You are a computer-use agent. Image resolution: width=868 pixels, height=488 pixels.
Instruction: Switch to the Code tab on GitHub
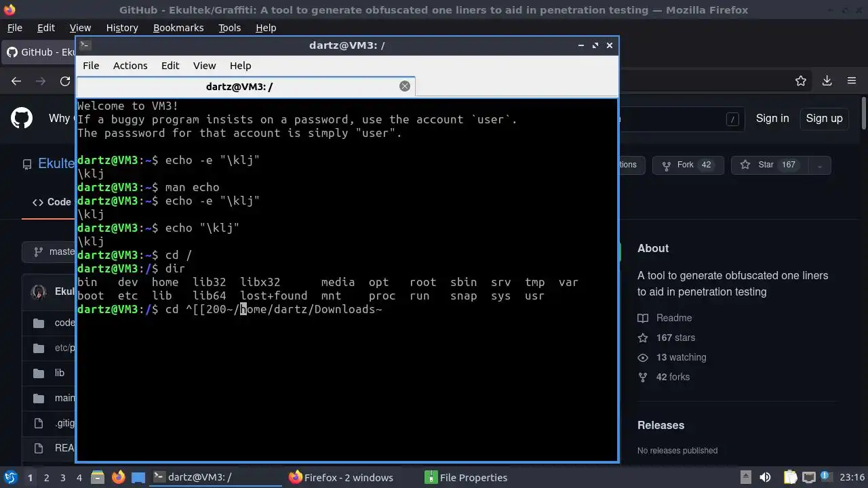(x=52, y=202)
